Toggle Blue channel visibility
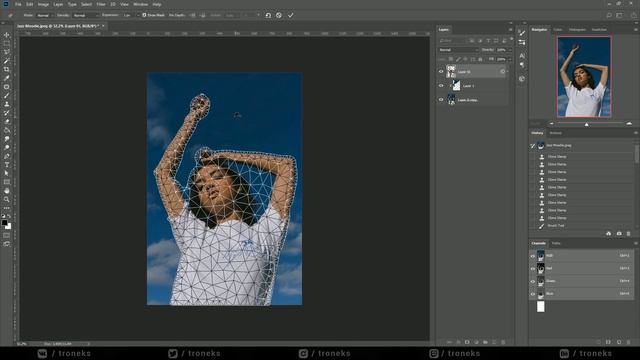This screenshot has height=360, width=640. pos(533,294)
